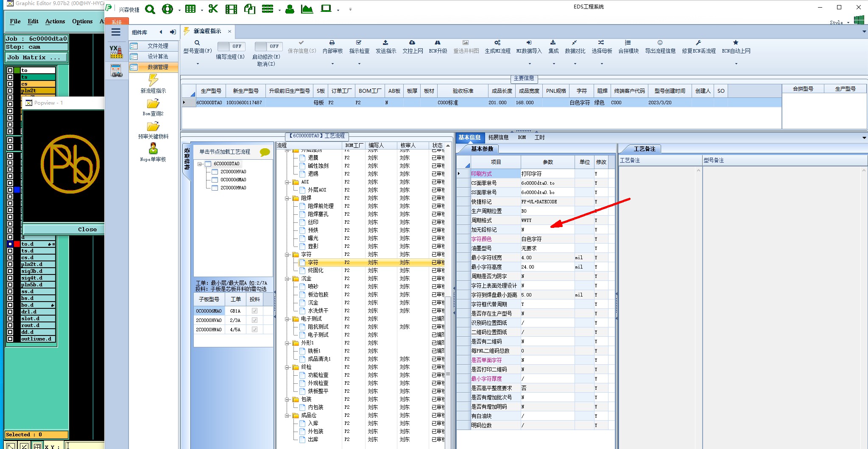Viewport: 868px width, 449px height.
Task: Click the ECN升级 toolbar button
Action: pos(438,47)
